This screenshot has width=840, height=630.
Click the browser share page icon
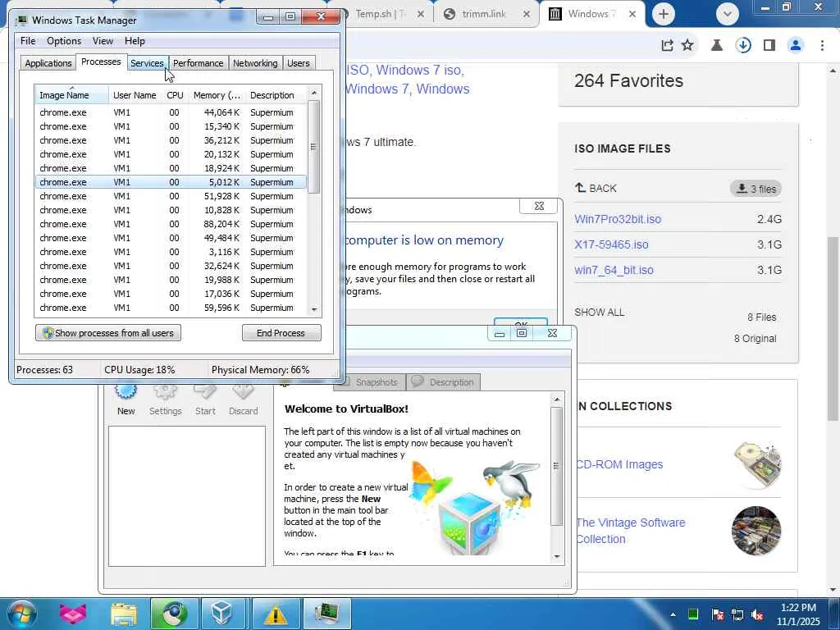(x=667, y=46)
